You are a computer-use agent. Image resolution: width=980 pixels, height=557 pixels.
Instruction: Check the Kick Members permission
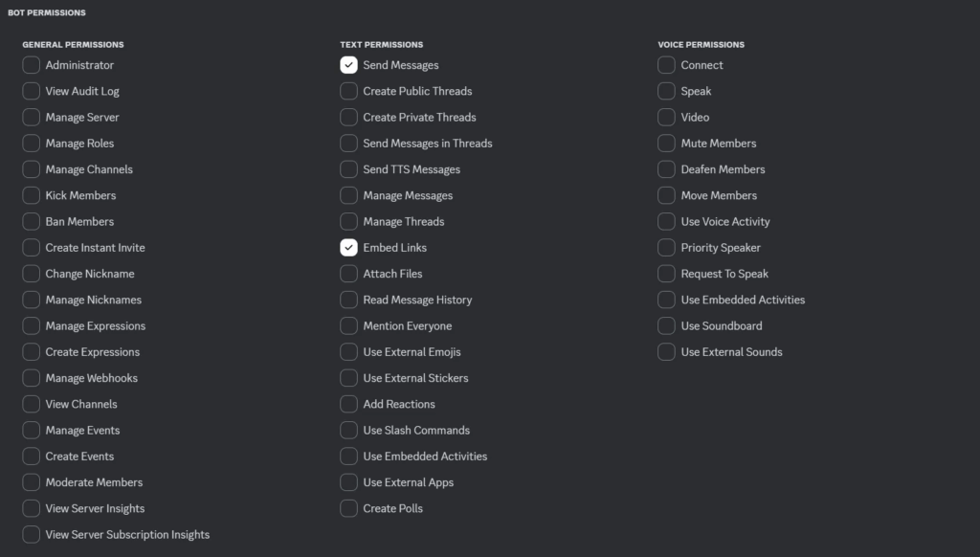tap(32, 195)
